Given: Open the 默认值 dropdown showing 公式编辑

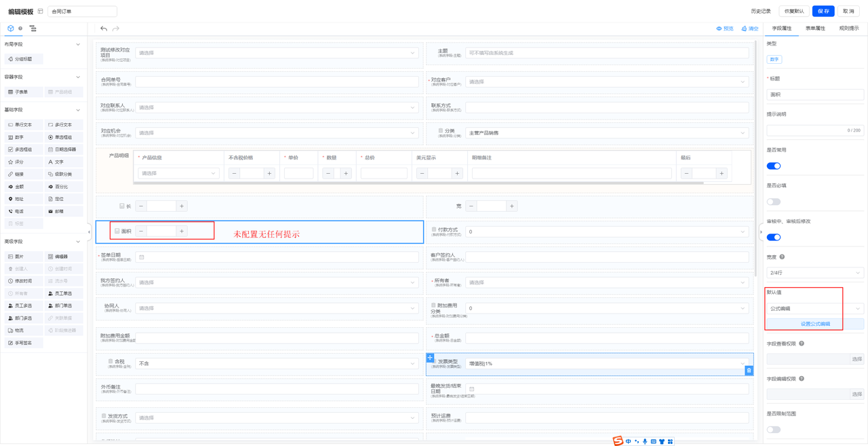Looking at the screenshot, I should (x=815, y=308).
